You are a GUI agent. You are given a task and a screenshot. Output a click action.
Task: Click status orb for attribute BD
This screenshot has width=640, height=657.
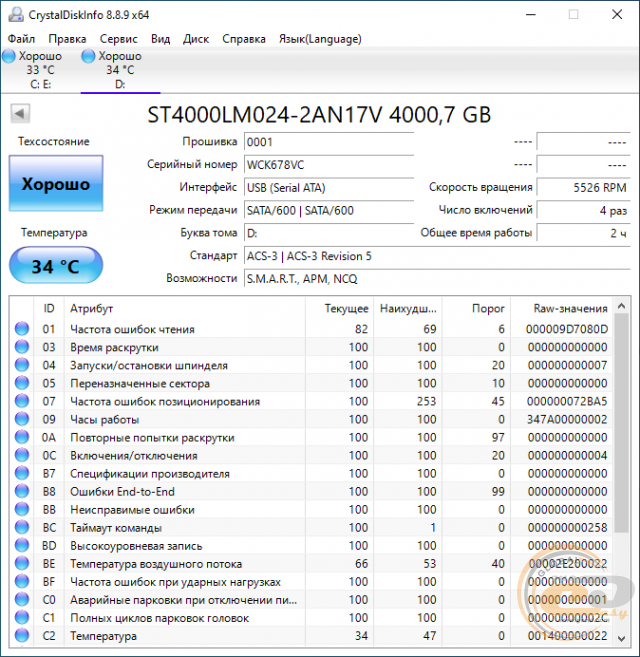pyautogui.click(x=22, y=545)
